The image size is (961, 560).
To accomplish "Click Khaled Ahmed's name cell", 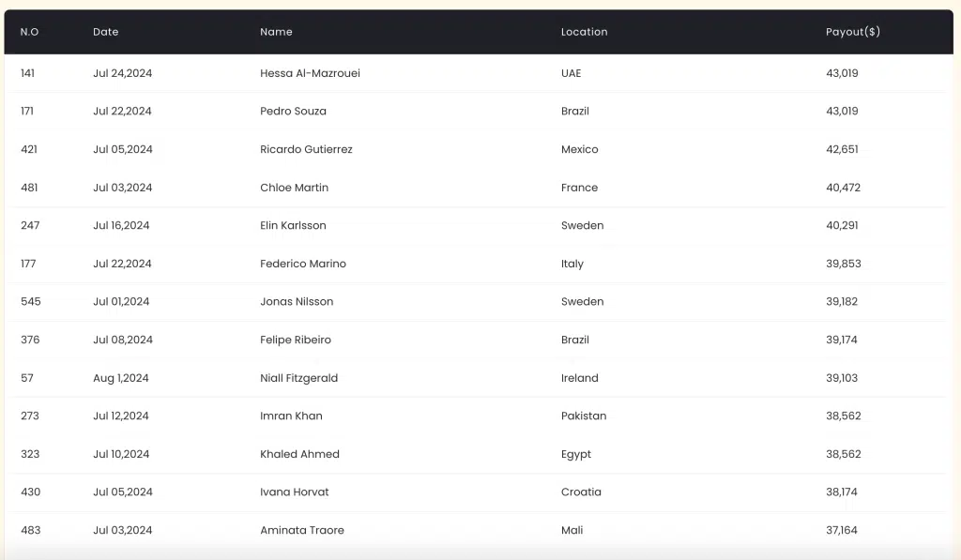I will 299,454.
